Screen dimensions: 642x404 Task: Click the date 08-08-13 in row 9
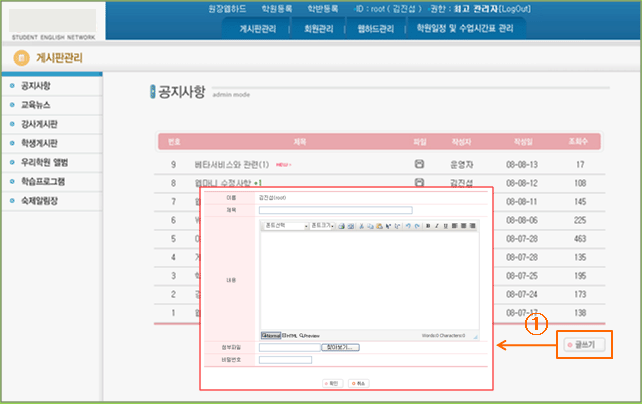click(522, 165)
